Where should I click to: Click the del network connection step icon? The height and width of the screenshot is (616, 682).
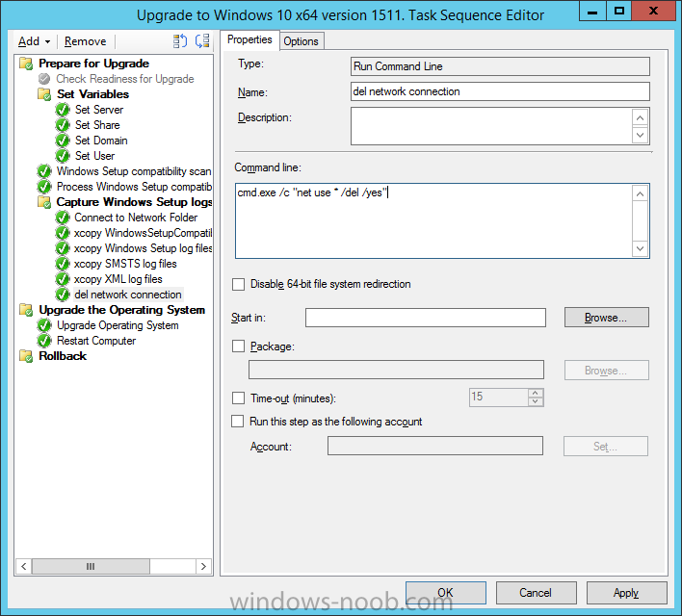[63, 295]
